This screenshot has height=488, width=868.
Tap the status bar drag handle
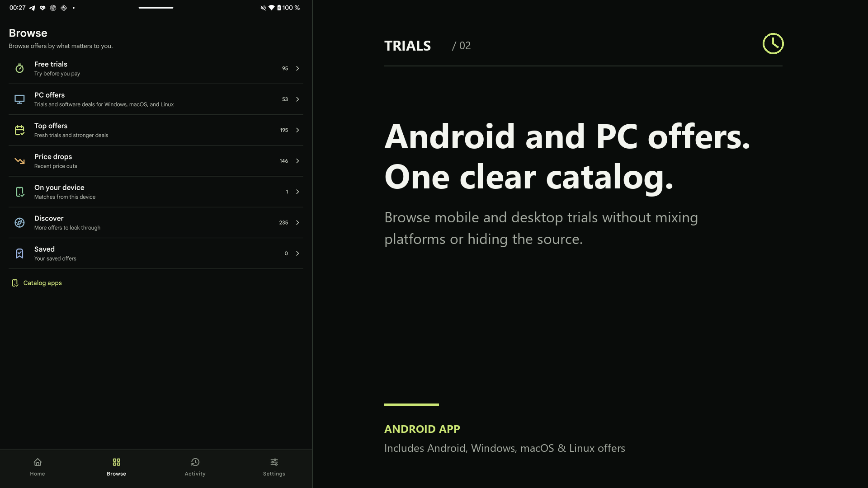point(156,8)
